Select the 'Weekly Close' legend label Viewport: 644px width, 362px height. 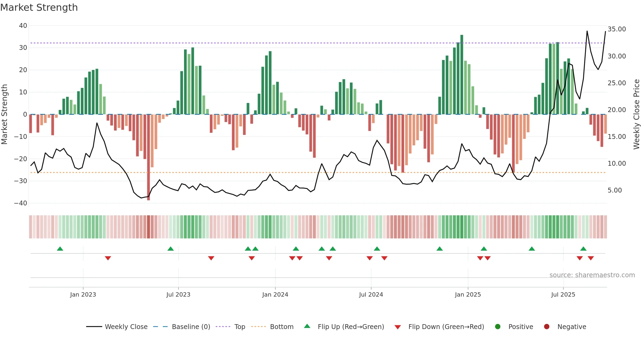click(126, 327)
